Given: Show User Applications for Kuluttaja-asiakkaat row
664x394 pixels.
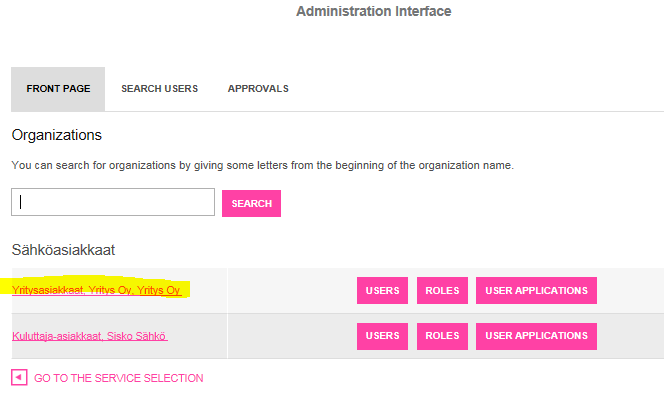Looking at the screenshot, I should [536, 336].
